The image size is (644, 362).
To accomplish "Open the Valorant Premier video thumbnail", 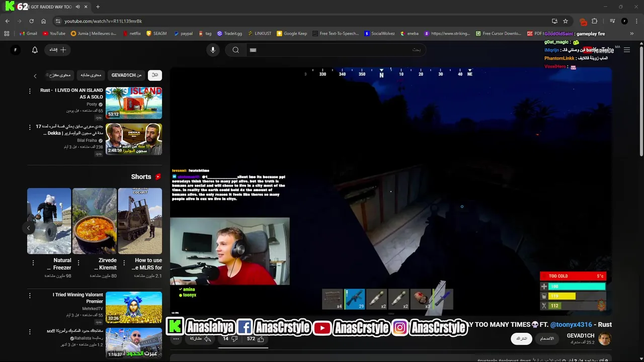I will click(x=134, y=307).
